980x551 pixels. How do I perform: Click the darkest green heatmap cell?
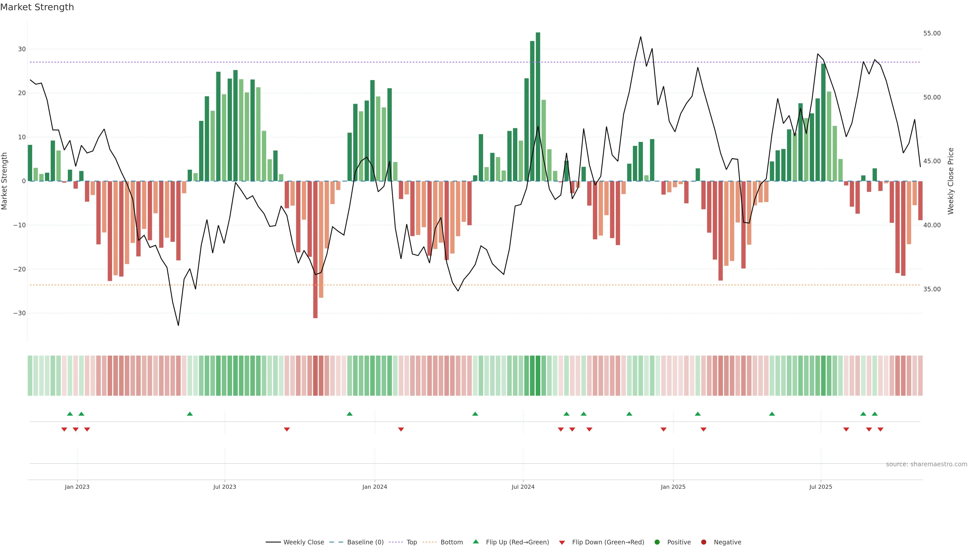click(x=538, y=375)
